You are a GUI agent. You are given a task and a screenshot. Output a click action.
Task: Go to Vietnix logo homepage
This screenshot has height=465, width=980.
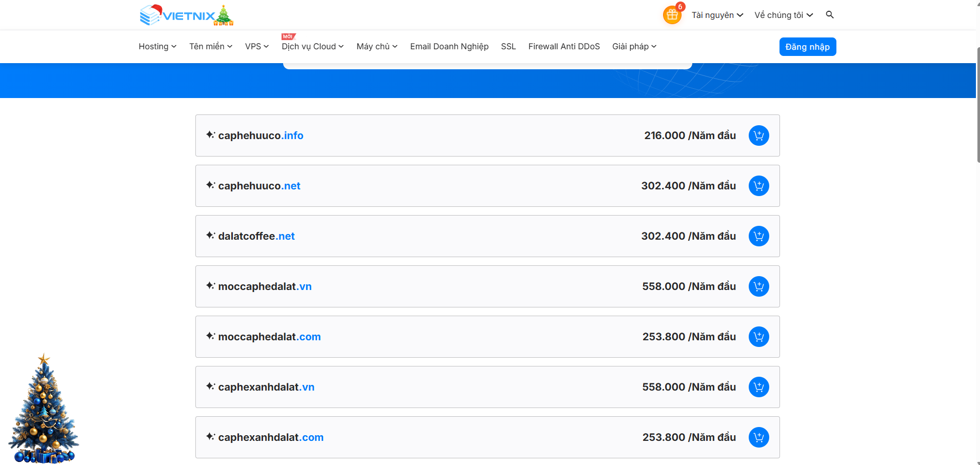(186, 15)
